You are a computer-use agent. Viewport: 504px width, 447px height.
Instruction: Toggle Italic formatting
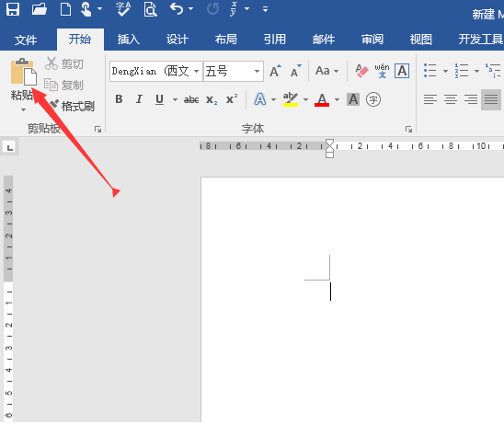(x=139, y=99)
